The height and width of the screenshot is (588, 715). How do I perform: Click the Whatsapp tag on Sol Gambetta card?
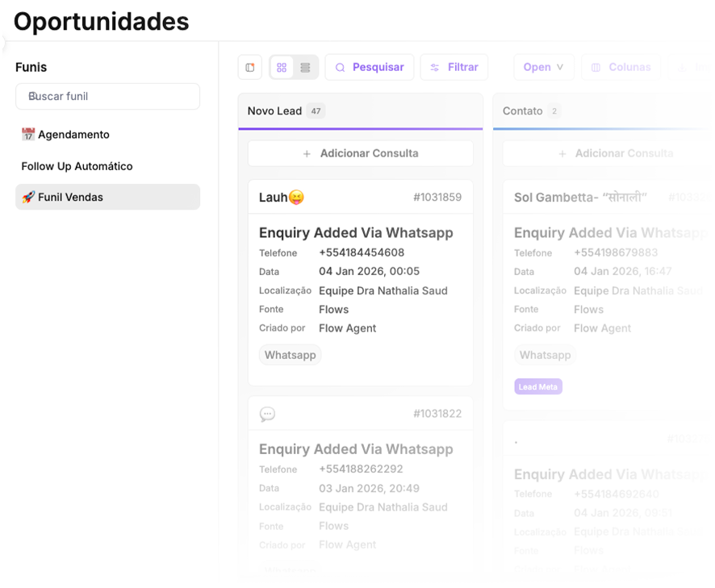click(546, 355)
